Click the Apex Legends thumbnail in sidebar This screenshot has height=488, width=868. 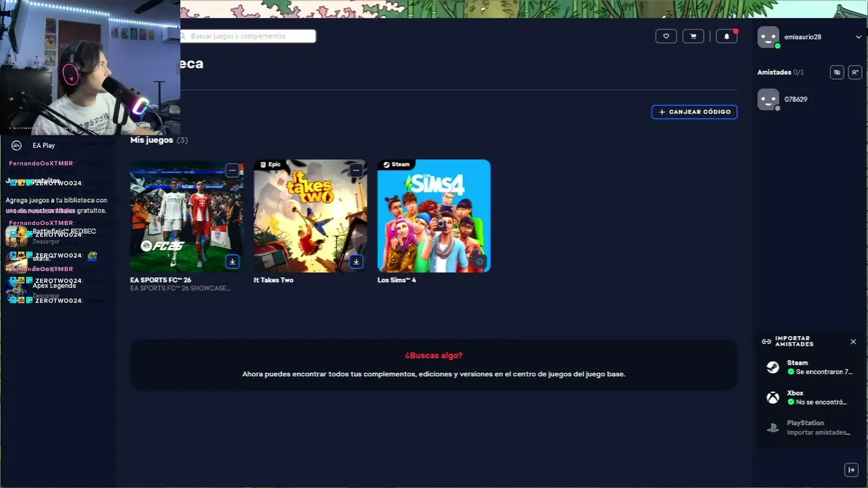(x=17, y=289)
